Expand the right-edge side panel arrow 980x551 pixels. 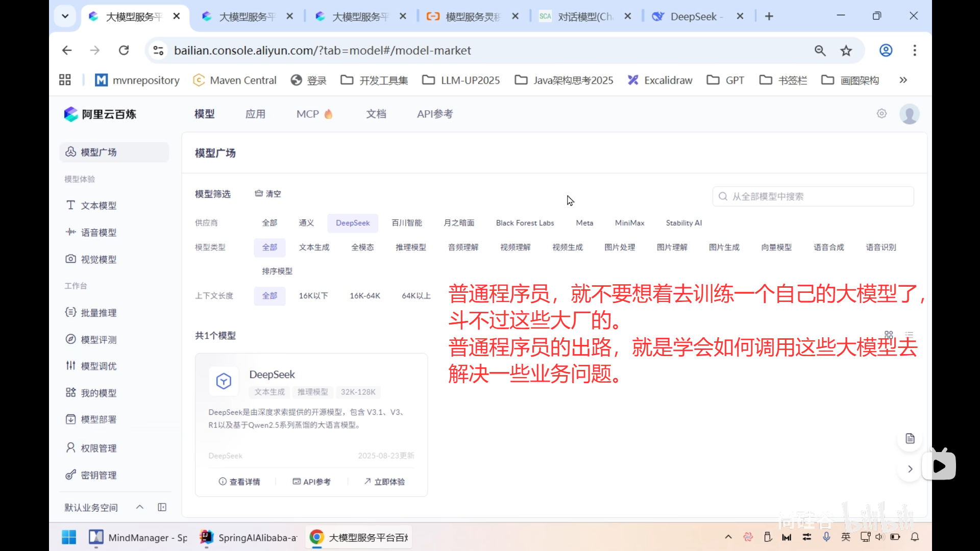pyautogui.click(x=910, y=469)
